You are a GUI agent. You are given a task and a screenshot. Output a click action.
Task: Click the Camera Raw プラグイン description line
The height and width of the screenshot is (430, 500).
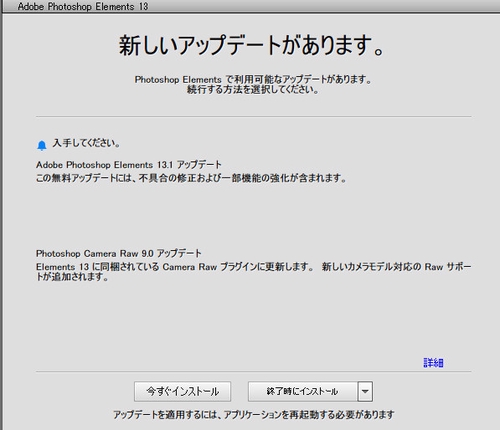pos(254,267)
